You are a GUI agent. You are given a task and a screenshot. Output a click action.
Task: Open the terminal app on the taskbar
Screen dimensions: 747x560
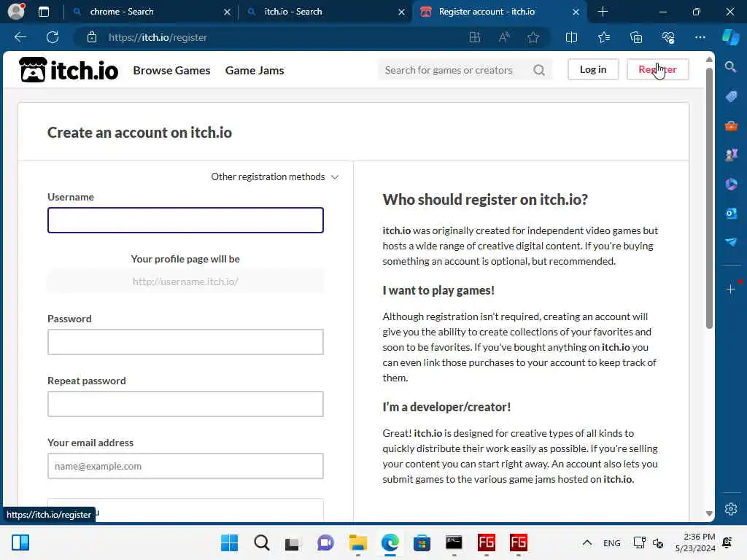pos(454,542)
